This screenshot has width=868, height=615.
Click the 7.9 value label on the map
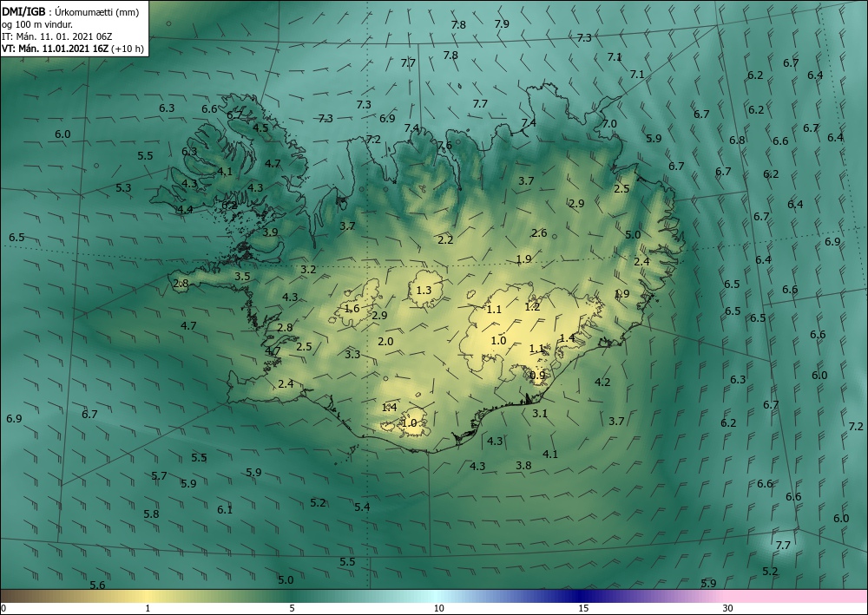coord(502,23)
